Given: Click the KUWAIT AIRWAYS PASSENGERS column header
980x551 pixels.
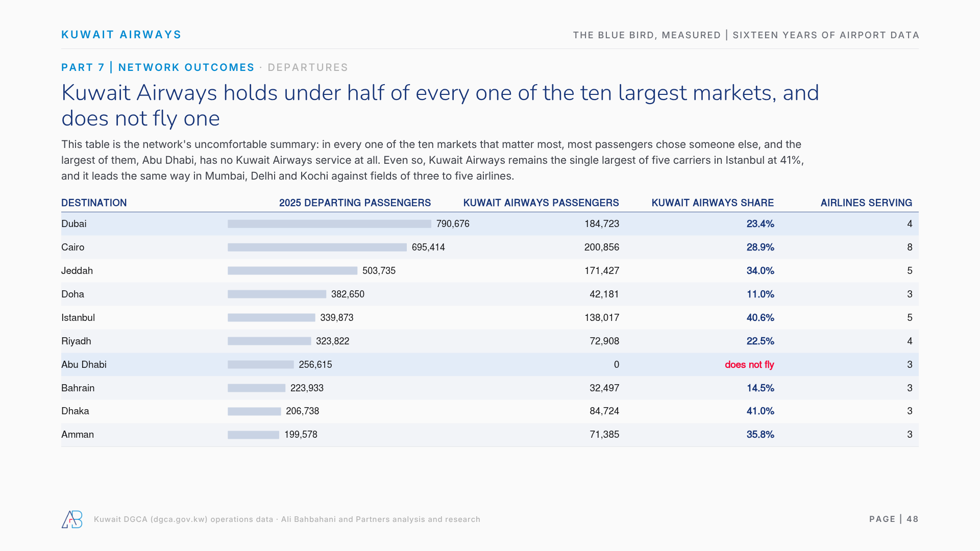Looking at the screenshot, I should [x=541, y=203].
